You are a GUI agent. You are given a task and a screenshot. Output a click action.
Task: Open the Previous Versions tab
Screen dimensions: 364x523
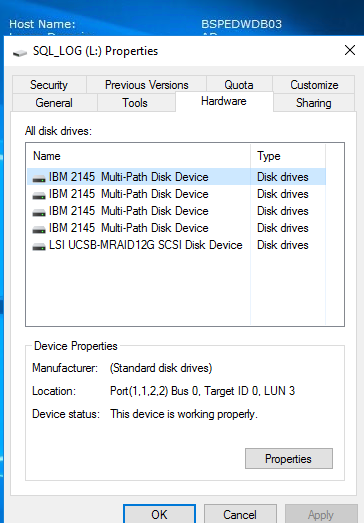tap(146, 85)
